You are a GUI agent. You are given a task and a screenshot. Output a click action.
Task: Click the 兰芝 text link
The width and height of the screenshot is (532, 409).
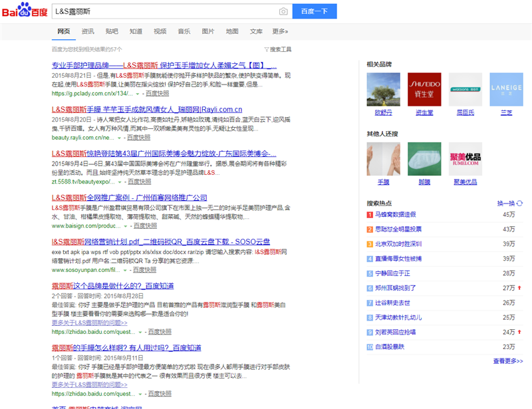[506, 112]
